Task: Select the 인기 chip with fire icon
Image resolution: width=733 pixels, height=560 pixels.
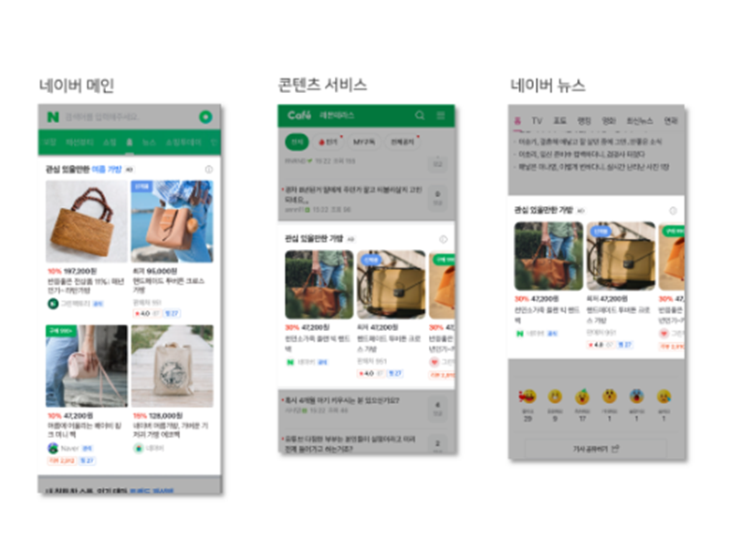Action: pos(329,142)
